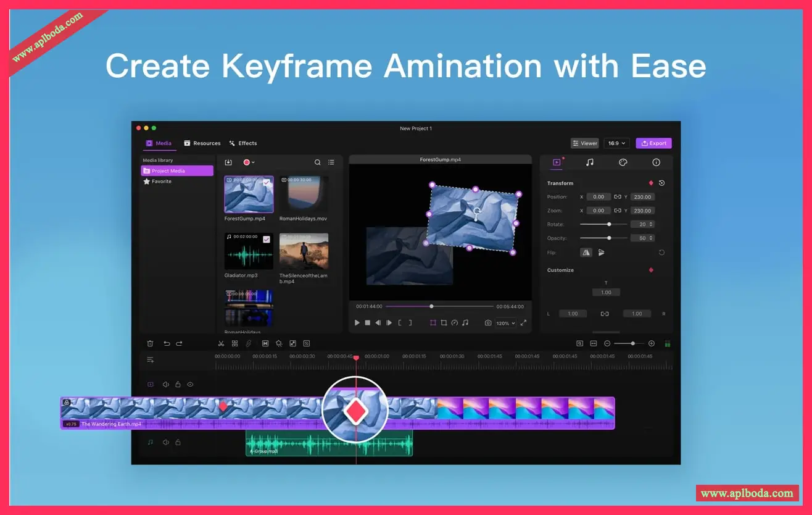Viewport: 812px width, 515px height.
Task: Open the 120% preview zoom dropdown
Action: point(506,323)
